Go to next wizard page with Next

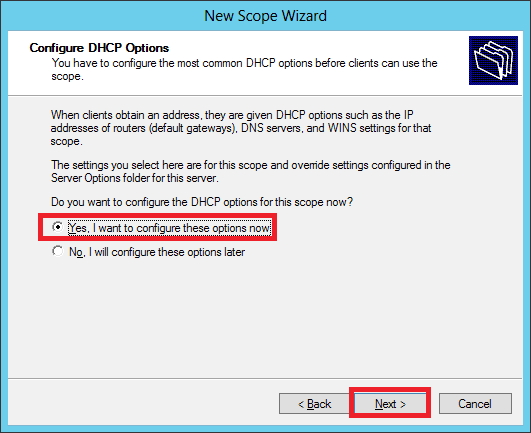390,404
